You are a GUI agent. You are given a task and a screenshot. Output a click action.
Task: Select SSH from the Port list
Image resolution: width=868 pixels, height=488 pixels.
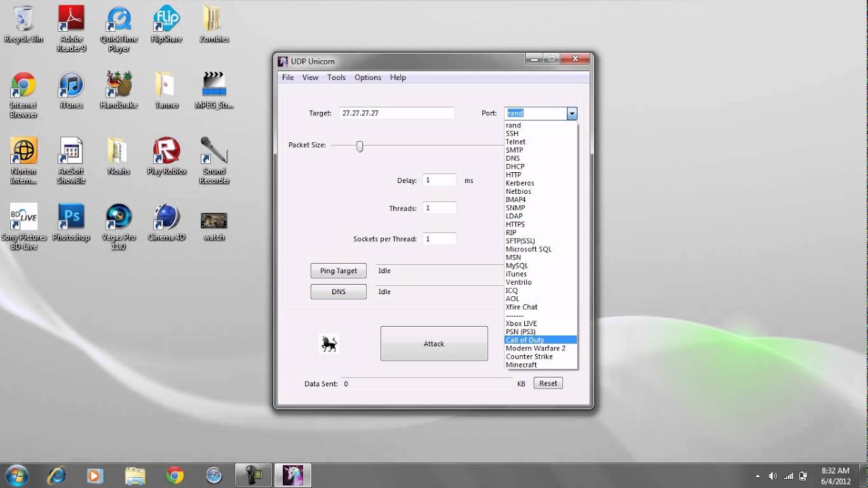[x=540, y=134]
